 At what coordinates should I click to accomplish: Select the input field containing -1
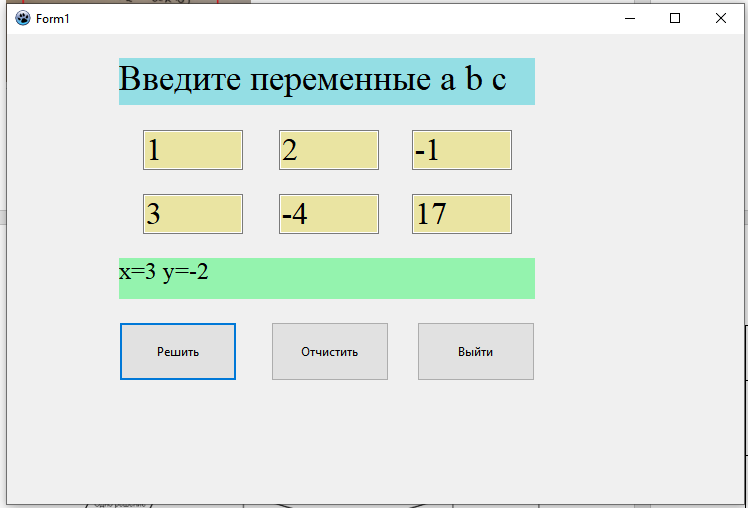(x=462, y=150)
